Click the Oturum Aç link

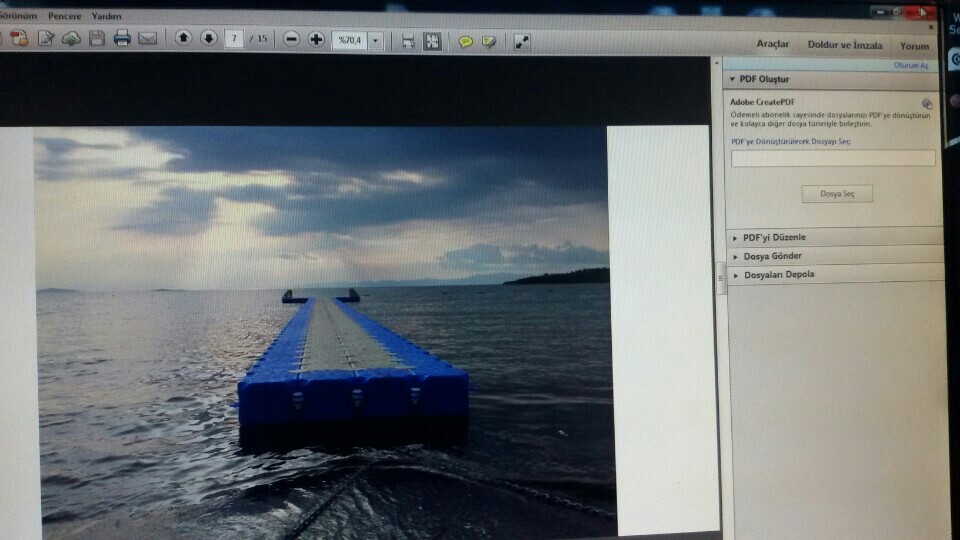(911, 66)
